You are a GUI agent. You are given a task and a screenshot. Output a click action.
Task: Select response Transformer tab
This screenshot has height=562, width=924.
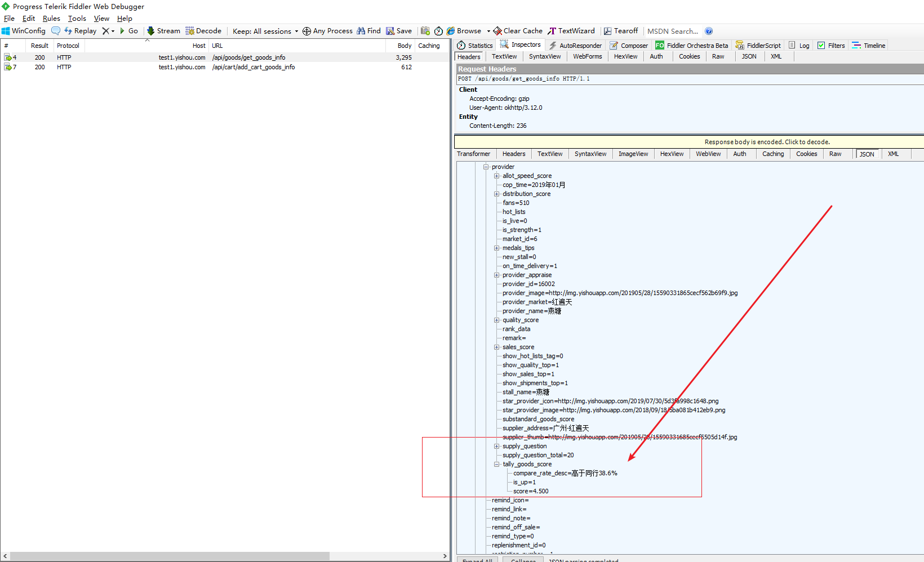pyautogui.click(x=474, y=154)
